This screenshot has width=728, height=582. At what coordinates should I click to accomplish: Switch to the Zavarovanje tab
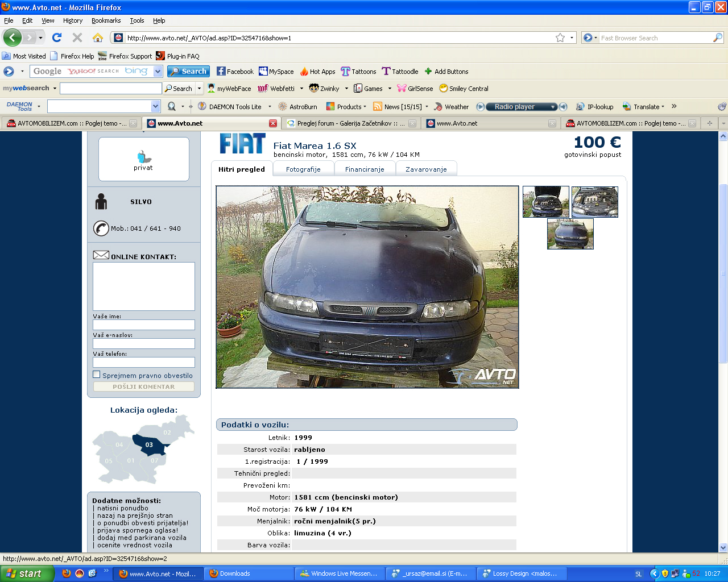coord(426,169)
